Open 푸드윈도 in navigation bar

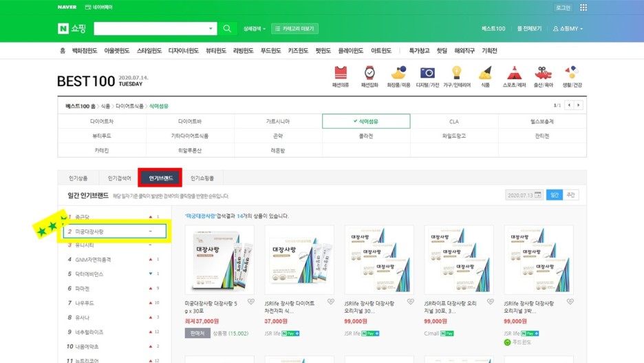(x=270, y=50)
